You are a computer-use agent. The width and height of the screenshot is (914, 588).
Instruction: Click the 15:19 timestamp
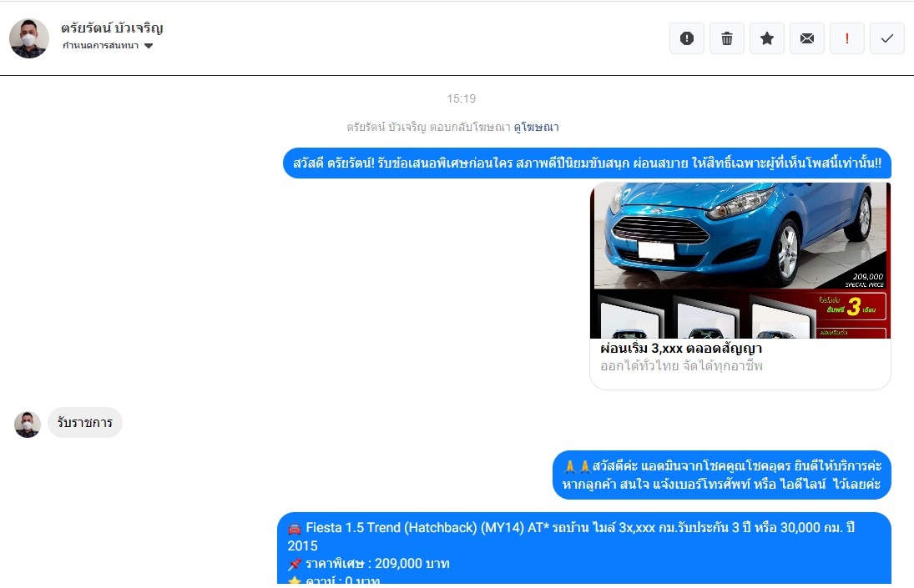(461, 99)
